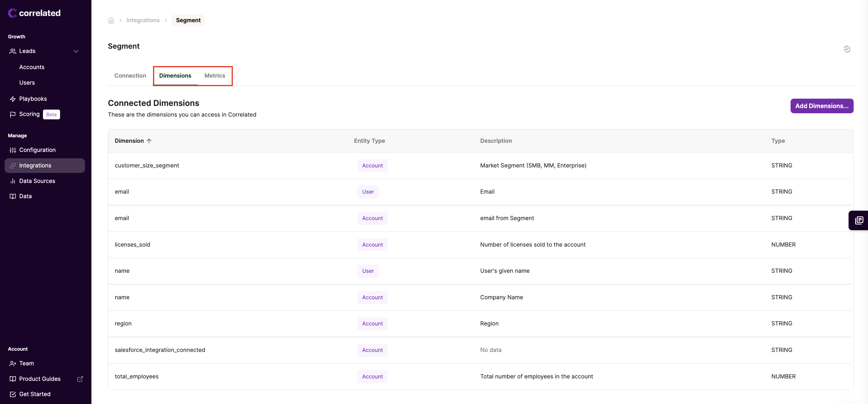Viewport: 868px width, 404px height.
Task: Click the Segment logo icon at top right
Action: [x=846, y=49]
